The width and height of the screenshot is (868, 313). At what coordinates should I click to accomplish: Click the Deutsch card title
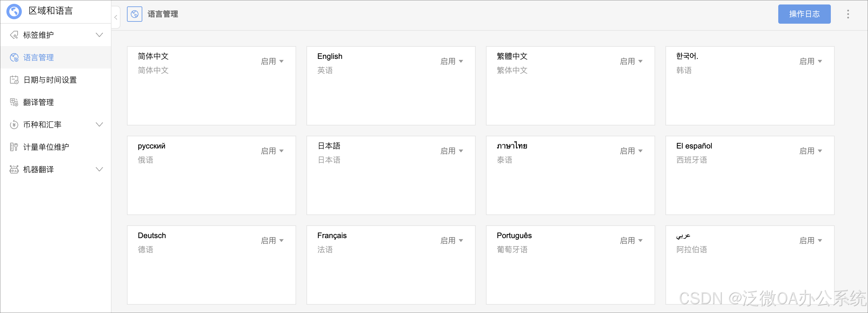152,235
